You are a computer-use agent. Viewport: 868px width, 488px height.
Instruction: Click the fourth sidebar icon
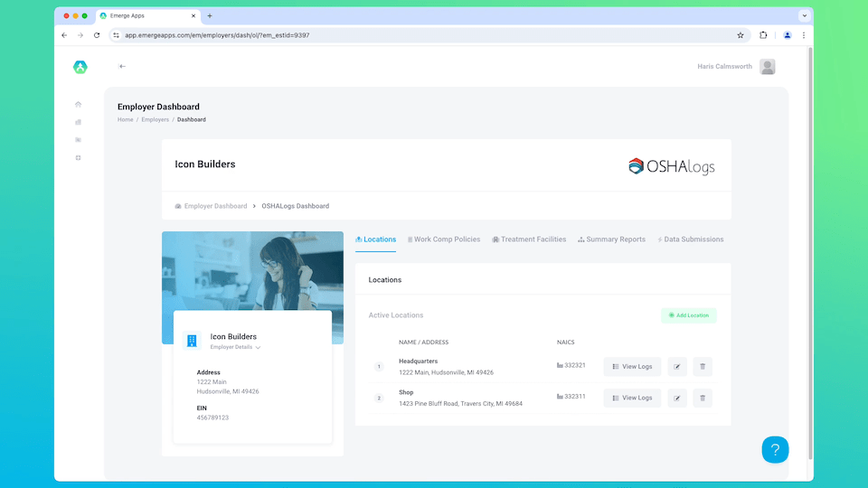pyautogui.click(x=78, y=157)
